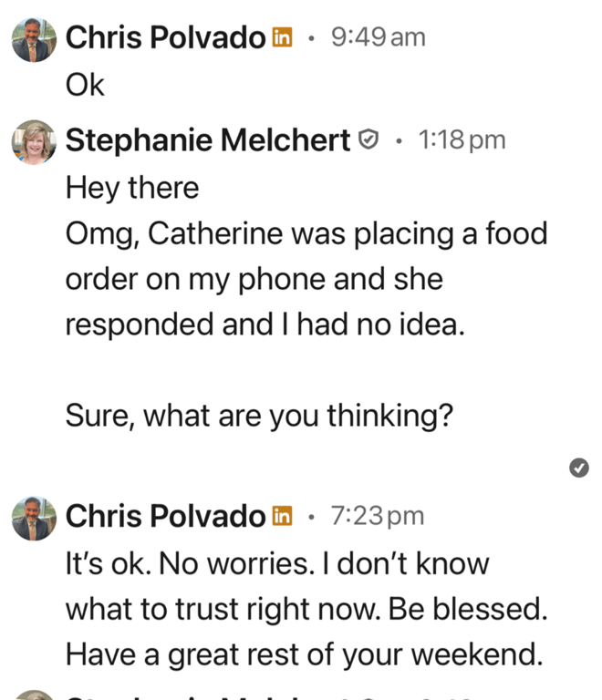
Task: Open Chris Polvado's avatar beside the 9:49 am message
Action: (34, 39)
